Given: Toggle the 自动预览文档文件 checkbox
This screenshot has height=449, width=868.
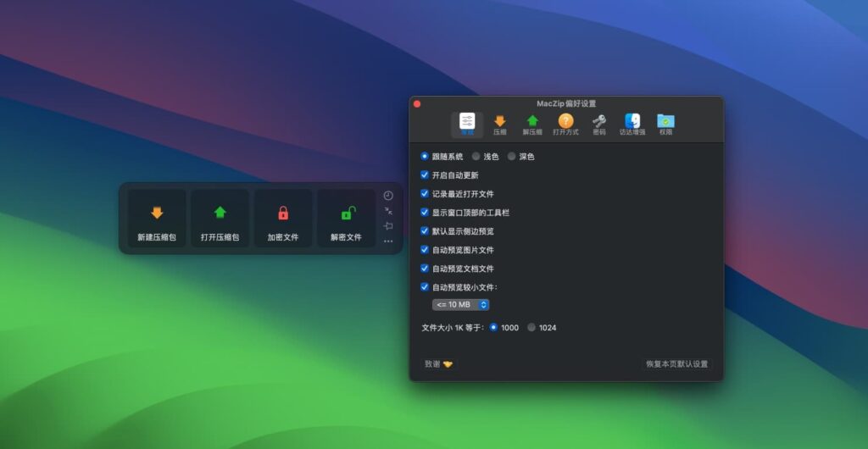Looking at the screenshot, I should pyautogui.click(x=425, y=269).
